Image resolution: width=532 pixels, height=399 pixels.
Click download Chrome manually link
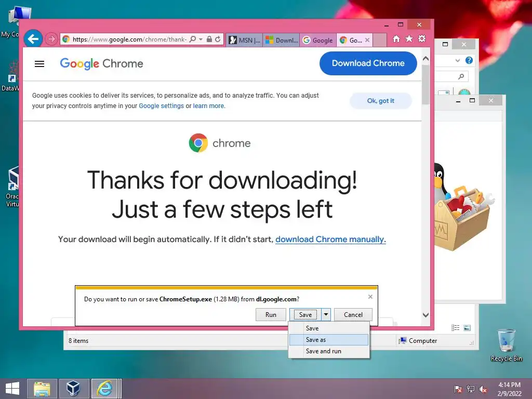coord(330,239)
